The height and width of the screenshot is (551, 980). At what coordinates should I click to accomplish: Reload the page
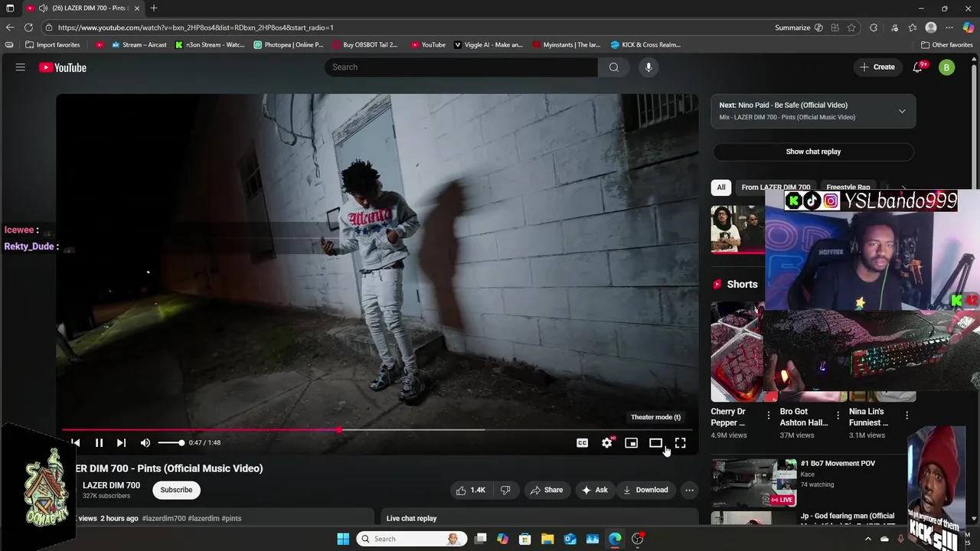click(x=29, y=28)
